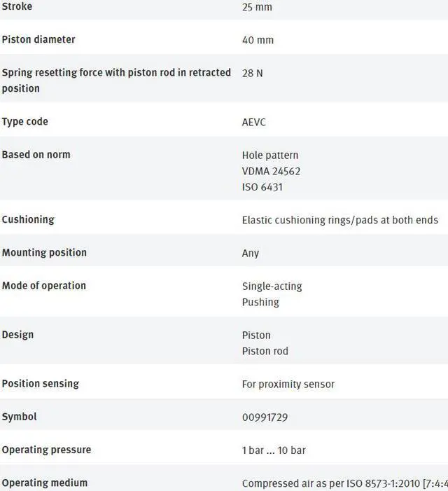
Task: Click the "Position sensing" label
Action: (41, 383)
